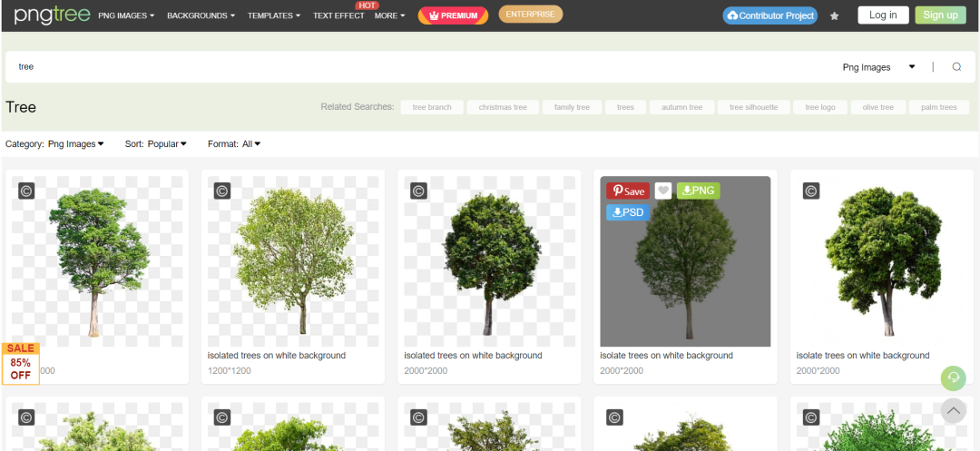Screen dimensions: 980x451
Task: Click the search input containing 'tree'
Action: (x=418, y=67)
